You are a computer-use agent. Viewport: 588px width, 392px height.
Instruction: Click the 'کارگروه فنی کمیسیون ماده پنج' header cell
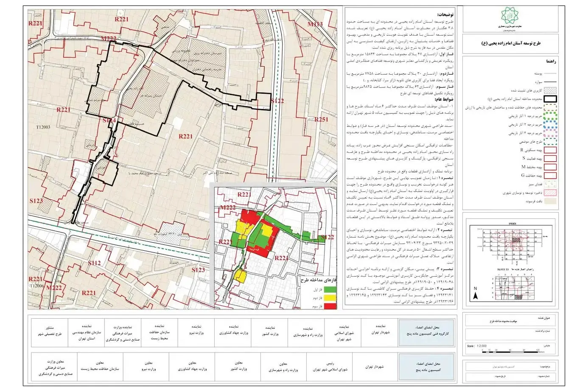(x=426, y=332)
